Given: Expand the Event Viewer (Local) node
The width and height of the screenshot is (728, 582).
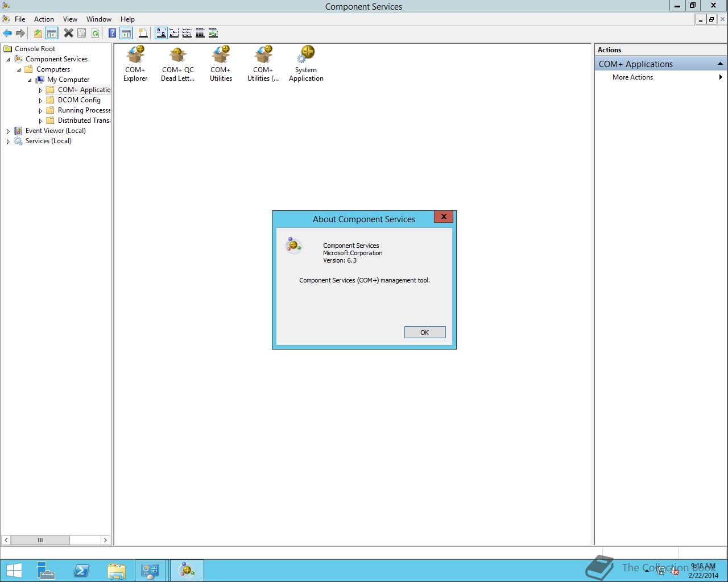Looking at the screenshot, I should click(x=8, y=131).
